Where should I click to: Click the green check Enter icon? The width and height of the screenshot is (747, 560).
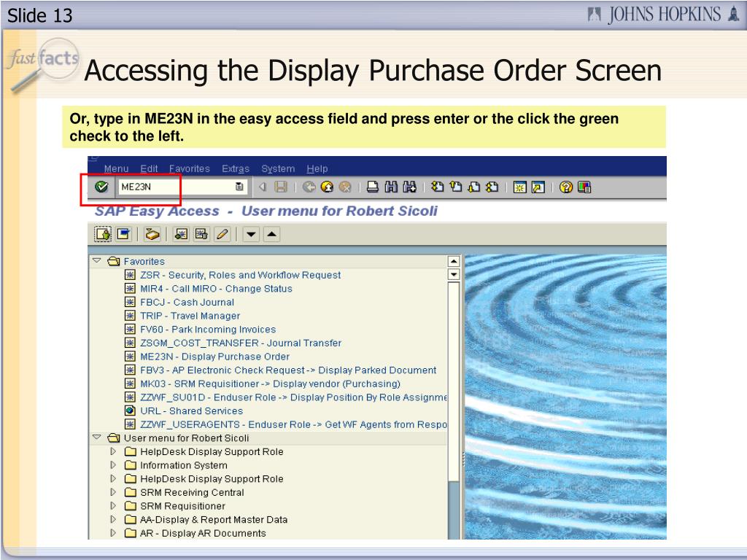[x=101, y=187]
